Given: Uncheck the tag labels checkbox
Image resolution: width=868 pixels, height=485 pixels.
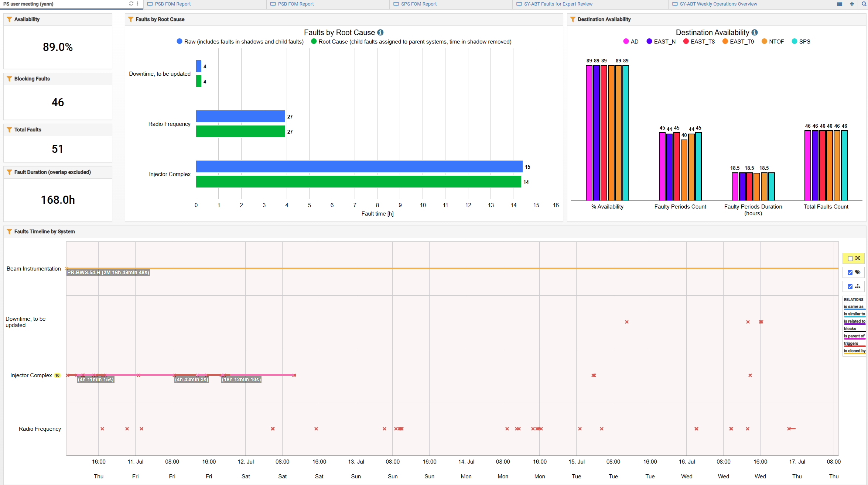Looking at the screenshot, I should (850, 272).
